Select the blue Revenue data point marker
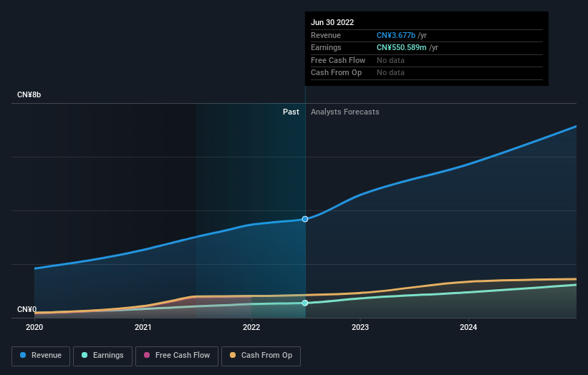This screenshot has height=375, width=588. (305, 219)
